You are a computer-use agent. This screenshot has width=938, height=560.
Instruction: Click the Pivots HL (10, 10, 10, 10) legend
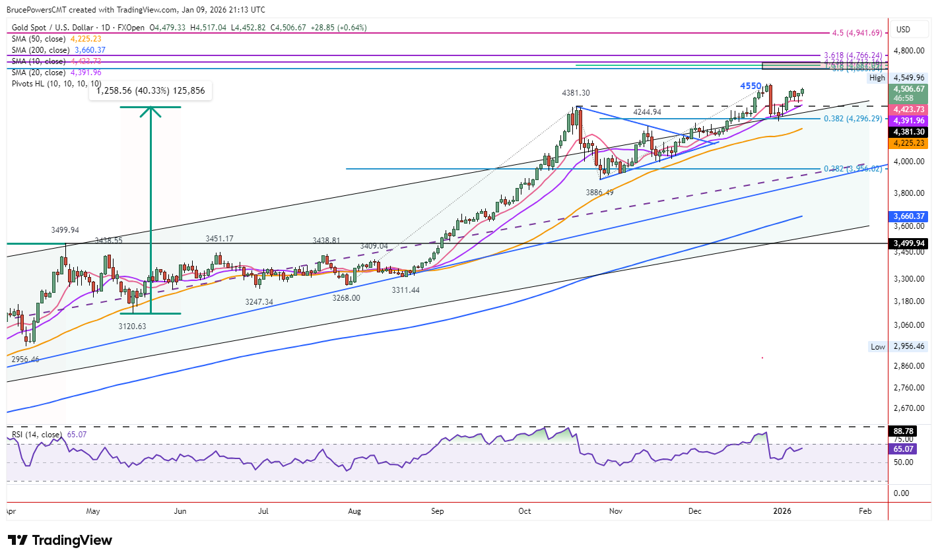[57, 84]
